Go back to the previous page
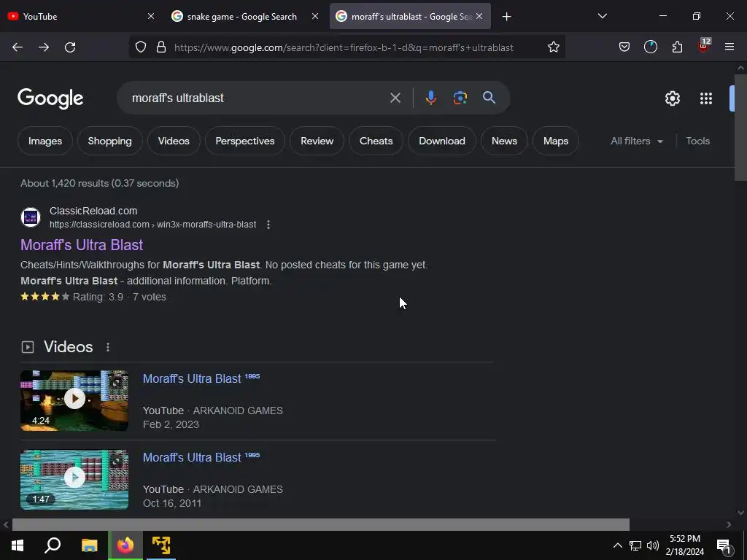The width and height of the screenshot is (747, 560). [18, 47]
